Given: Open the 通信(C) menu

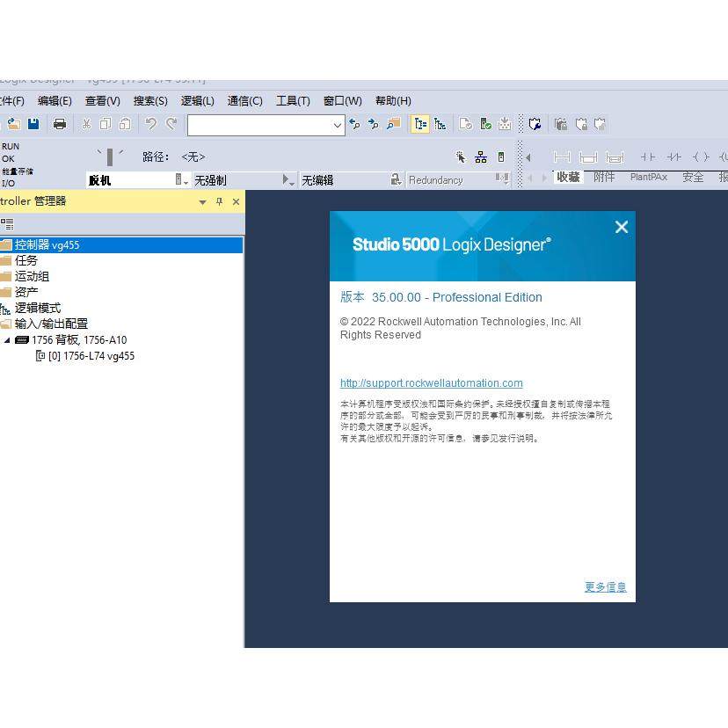Looking at the screenshot, I should point(245,101).
